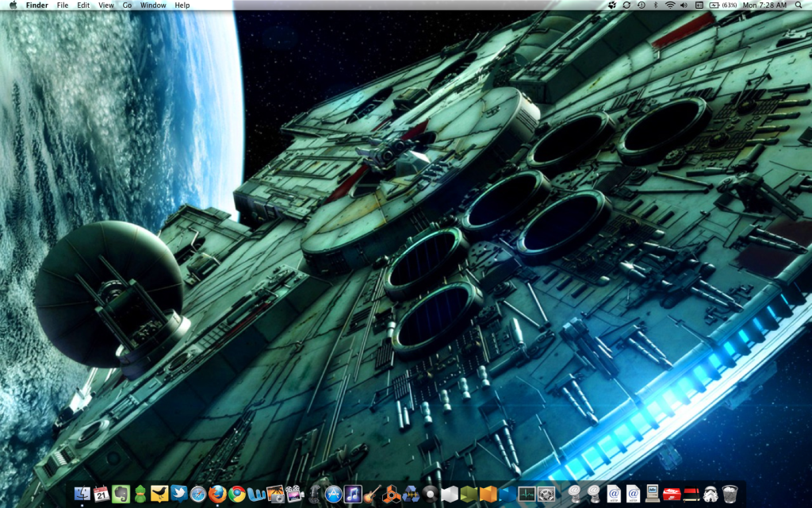
Task: Launch Safari compass icon
Action: [197, 494]
